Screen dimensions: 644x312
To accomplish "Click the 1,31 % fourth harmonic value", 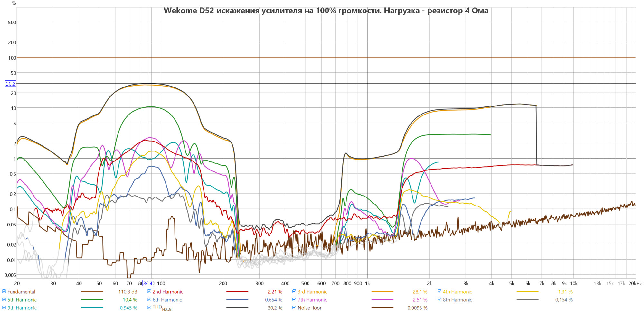I will point(565,292).
